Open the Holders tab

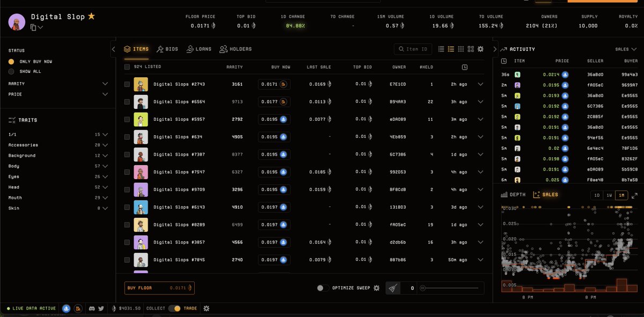236,49
